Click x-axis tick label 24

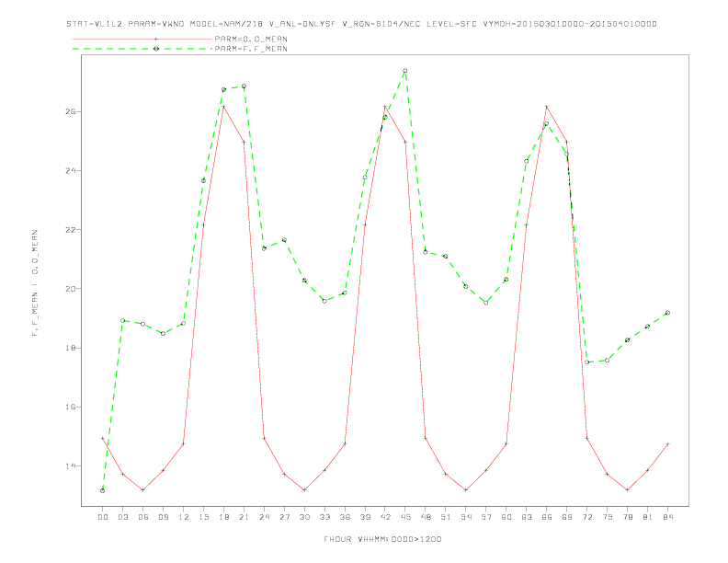click(x=264, y=517)
